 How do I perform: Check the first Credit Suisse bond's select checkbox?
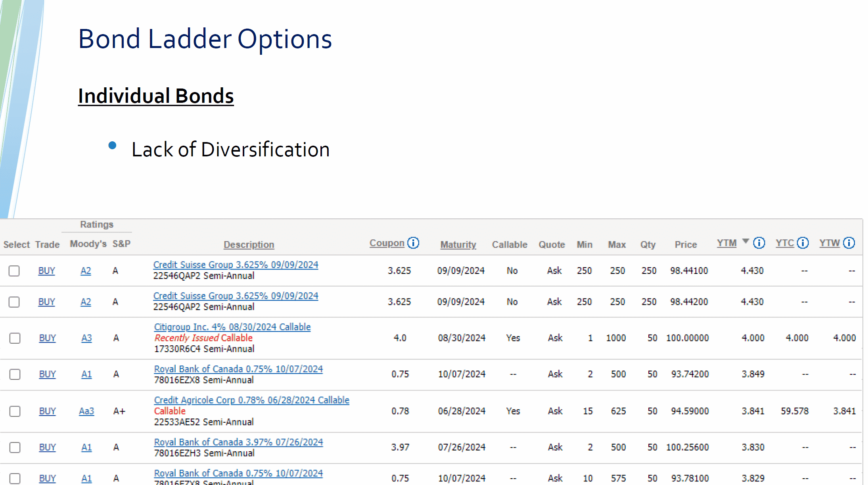tap(15, 271)
